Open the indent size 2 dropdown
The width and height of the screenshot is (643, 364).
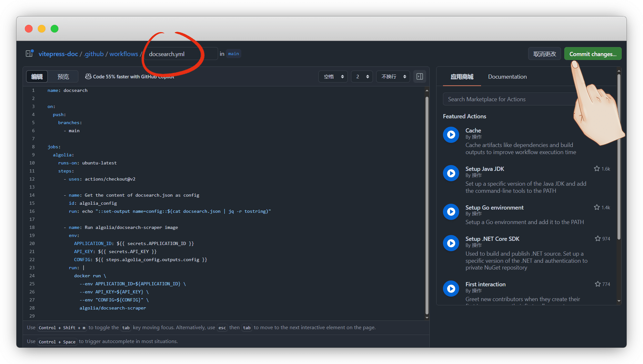pos(362,76)
